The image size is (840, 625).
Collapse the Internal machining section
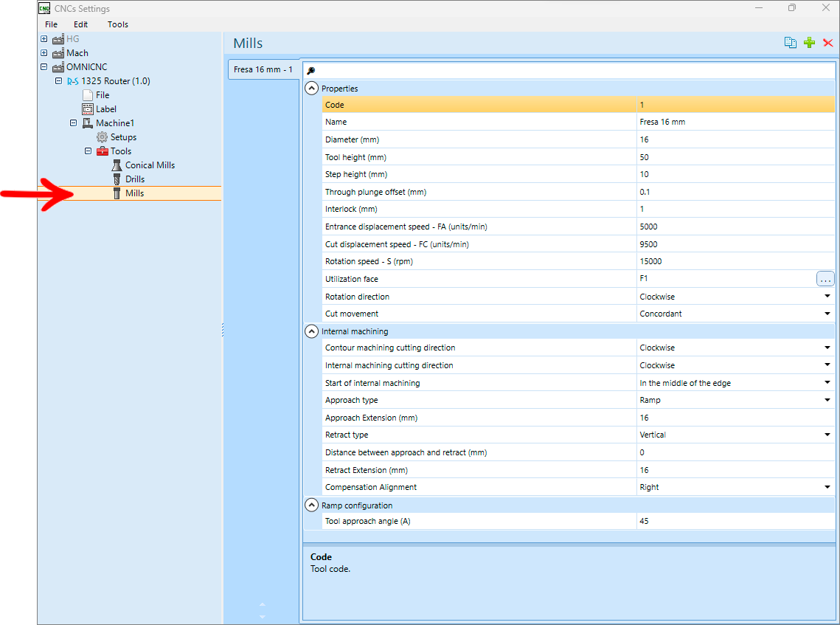pyautogui.click(x=311, y=331)
